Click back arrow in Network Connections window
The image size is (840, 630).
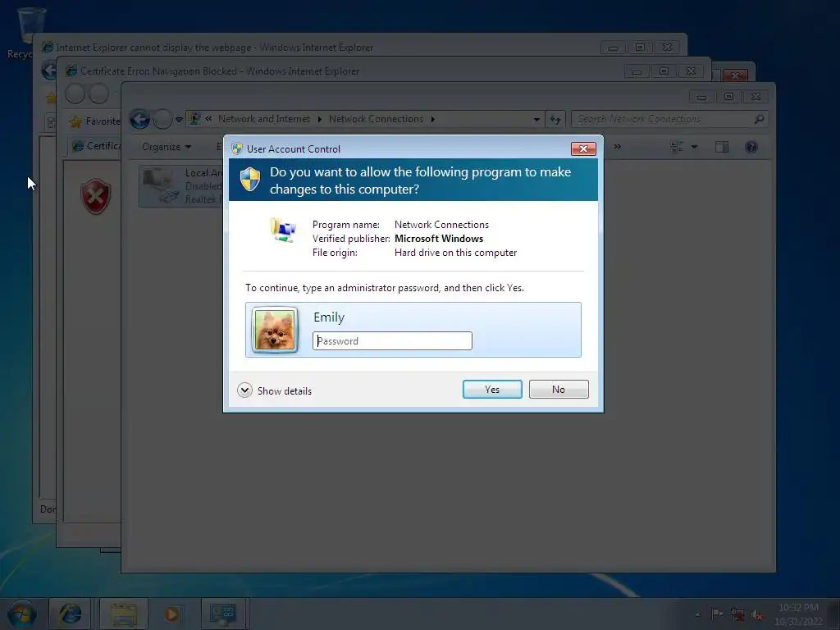(139, 119)
